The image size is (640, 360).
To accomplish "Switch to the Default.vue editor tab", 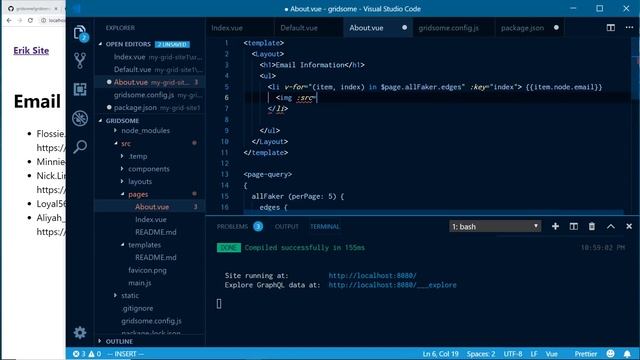I will (299, 28).
